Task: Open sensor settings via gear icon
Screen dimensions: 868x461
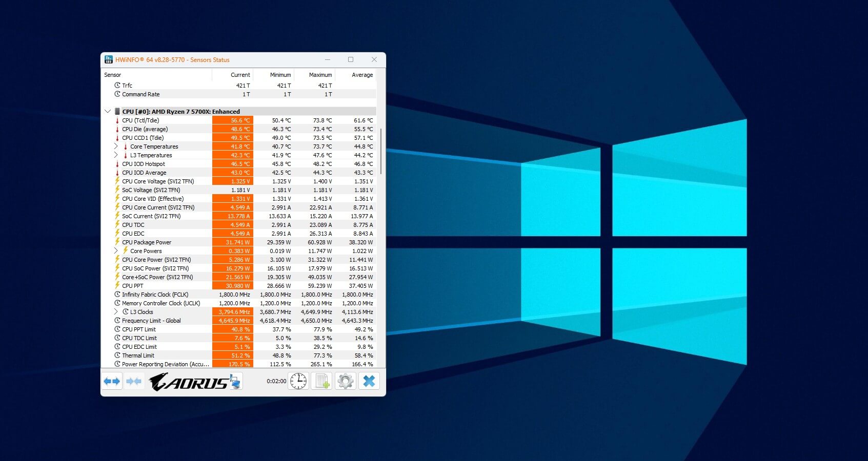Action: point(346,381)
